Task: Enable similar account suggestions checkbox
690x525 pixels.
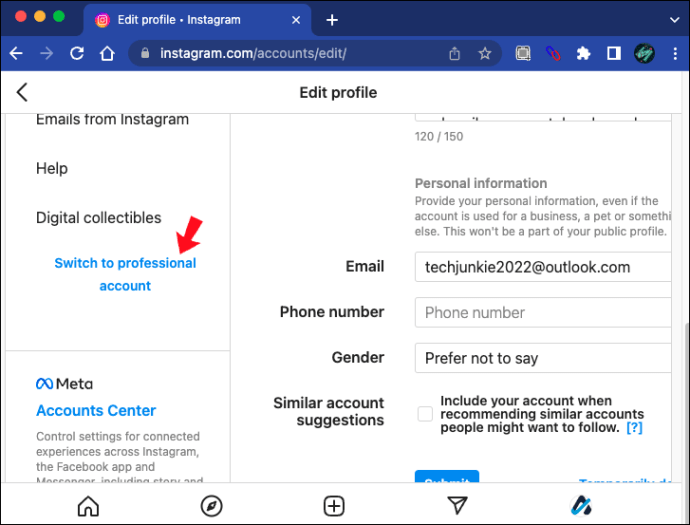Action: coord(425,413)
